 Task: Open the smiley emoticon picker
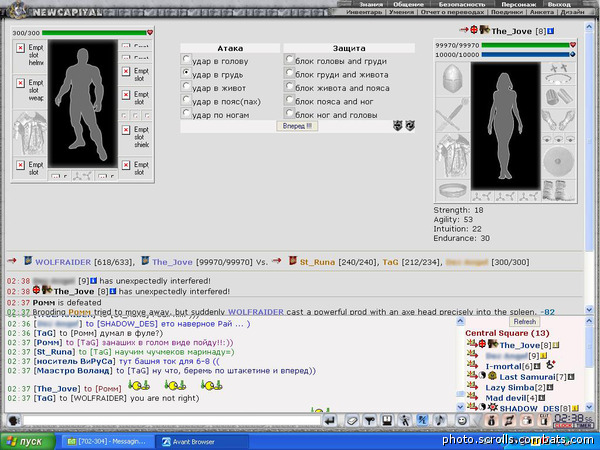tap(462, 421)
